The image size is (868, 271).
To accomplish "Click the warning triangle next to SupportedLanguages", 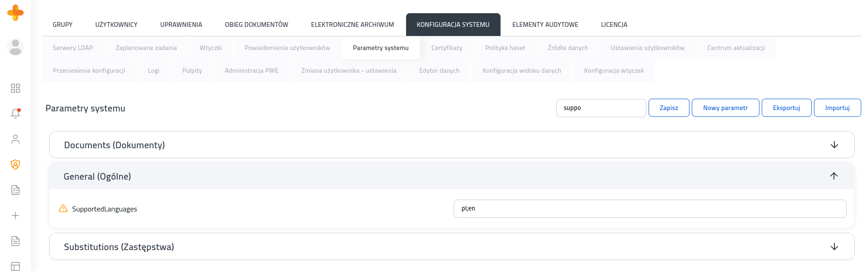I will coord(63,208).
